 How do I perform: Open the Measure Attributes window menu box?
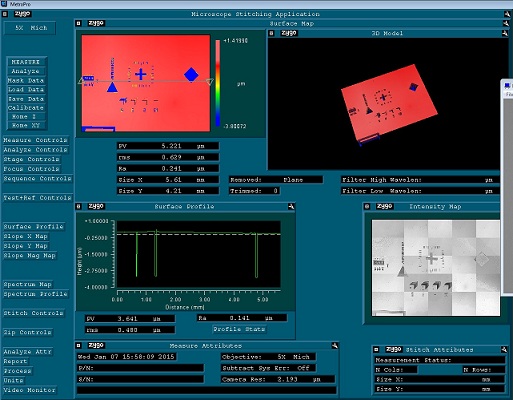coord(78,346)
